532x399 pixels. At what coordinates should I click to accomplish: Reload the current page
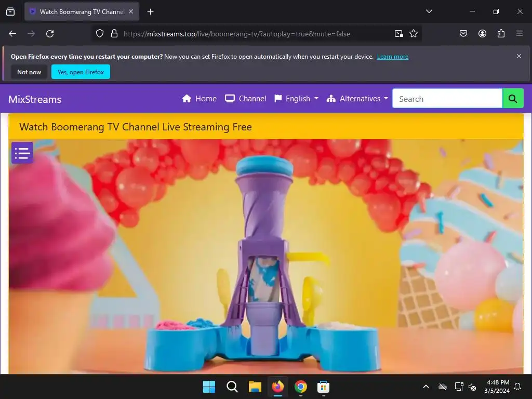(50, 34)
